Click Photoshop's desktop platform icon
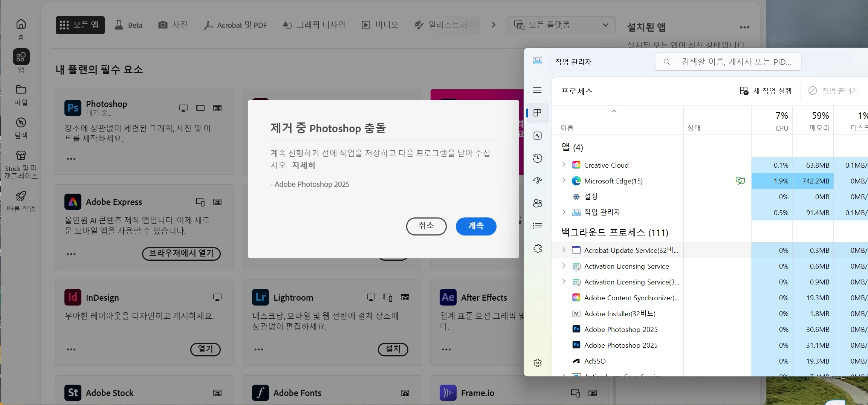This screenshot has height=405, width=868. [x=183, y=108]
